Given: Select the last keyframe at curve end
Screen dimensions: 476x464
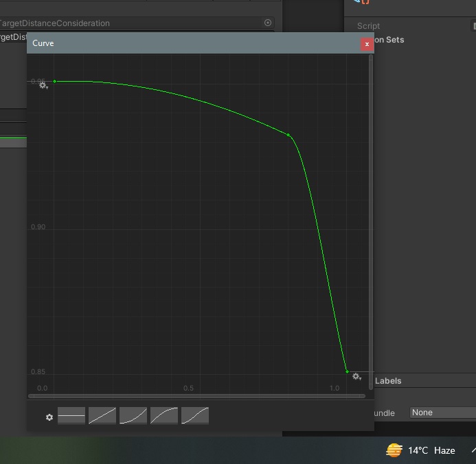Looking at the screenshot, I should coord(348,371).
